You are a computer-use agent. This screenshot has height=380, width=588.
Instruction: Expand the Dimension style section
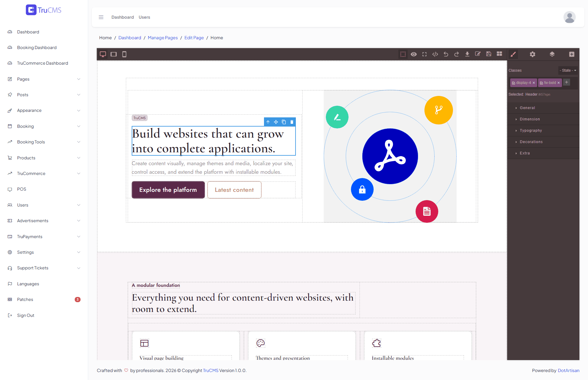pos(543,119)
